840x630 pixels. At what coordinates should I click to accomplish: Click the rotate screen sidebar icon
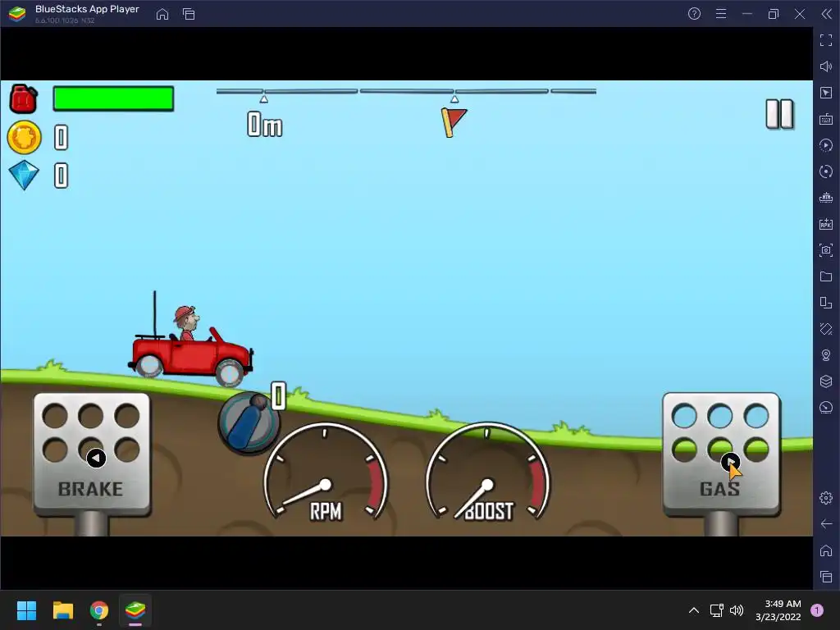point(826,329)
